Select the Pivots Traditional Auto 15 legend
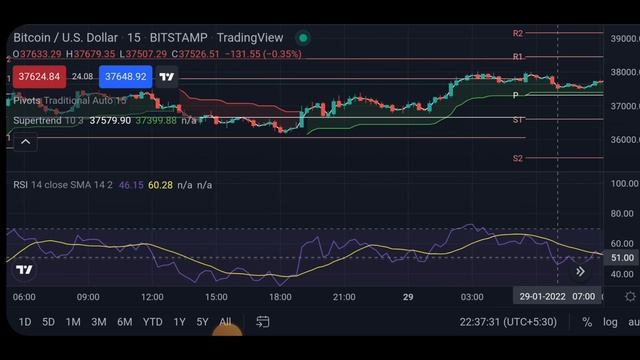Image resolution: width=640 pixels, height=360 pixels. [x=70, y=100]
